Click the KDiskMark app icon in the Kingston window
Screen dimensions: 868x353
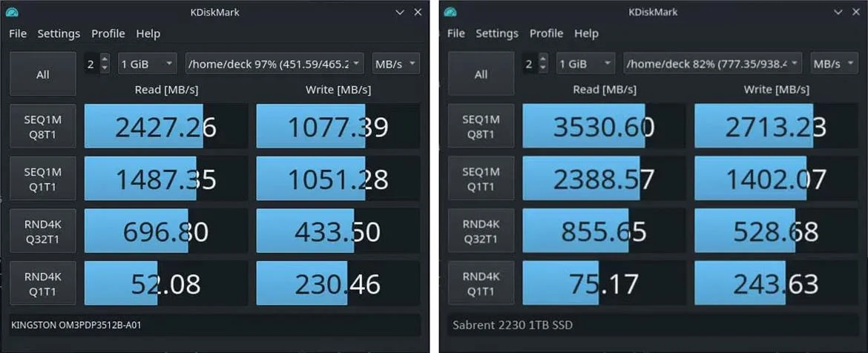11,13
